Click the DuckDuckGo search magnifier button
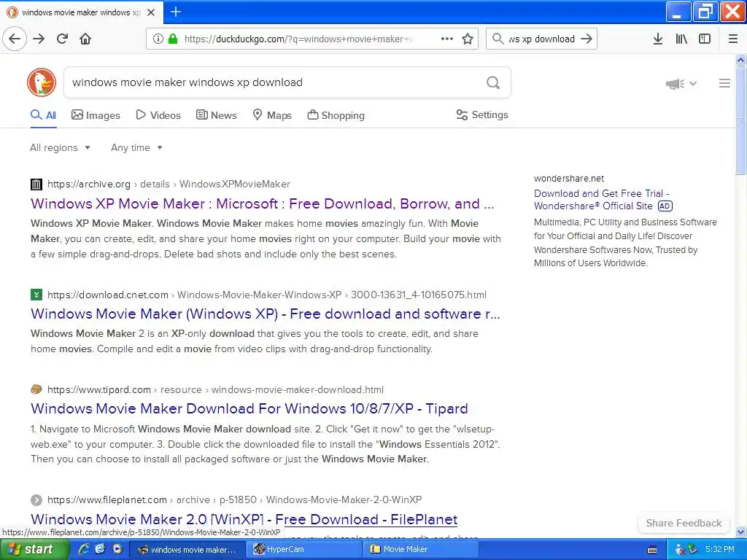747x560 pixels. 493,83
